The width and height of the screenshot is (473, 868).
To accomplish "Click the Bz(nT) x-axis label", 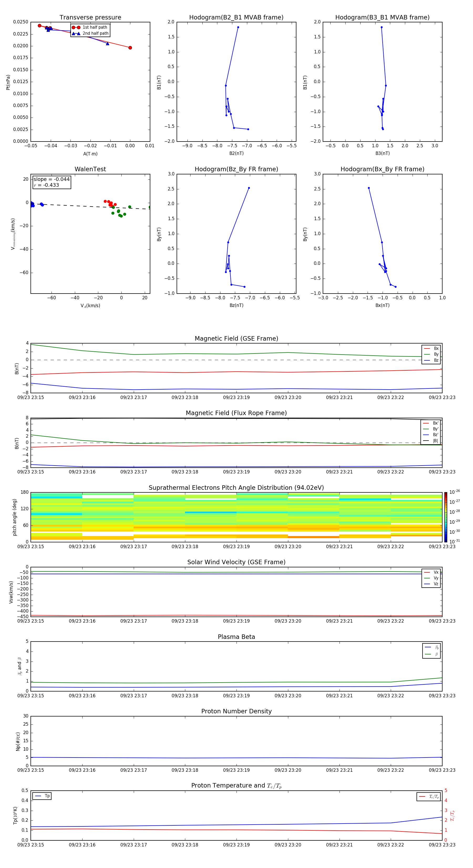I will click(236, 305).
